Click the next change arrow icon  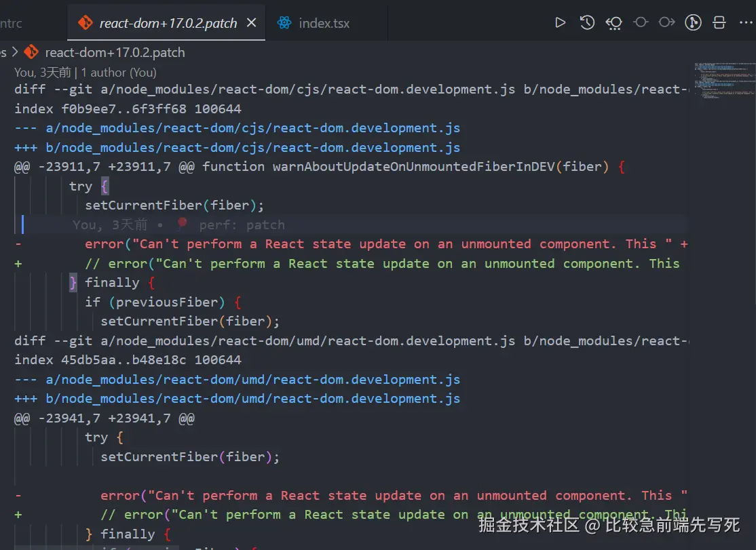tap(667, 22)
